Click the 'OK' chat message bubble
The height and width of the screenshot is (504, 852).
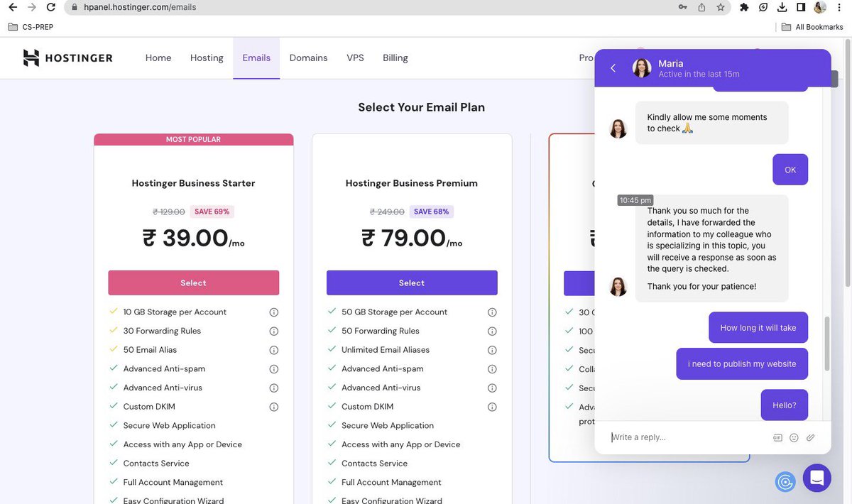click(790, 170)
